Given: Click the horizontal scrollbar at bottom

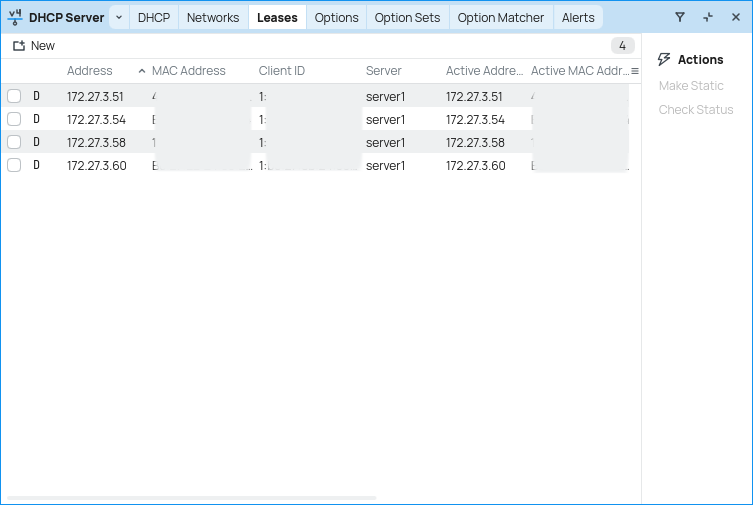Looking at the screenshot, I should (x=192, y=498).
